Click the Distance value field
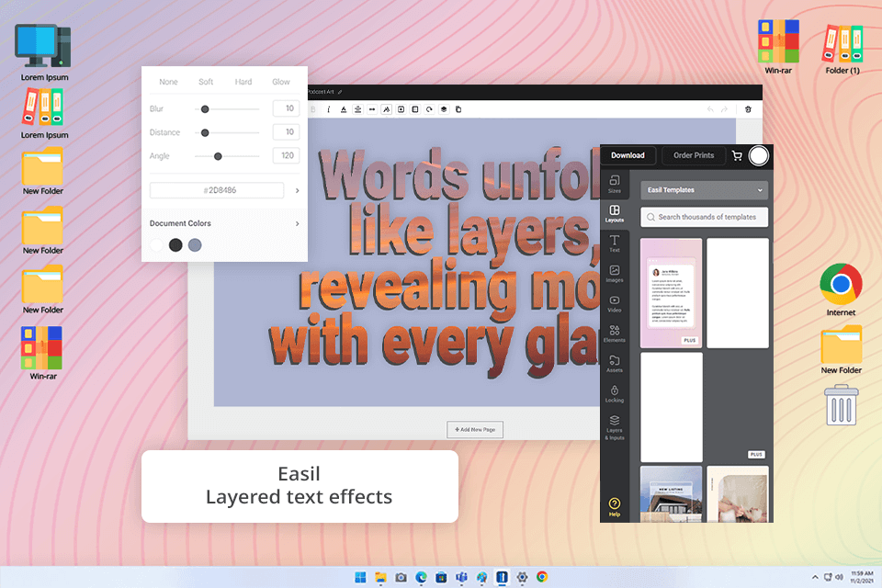 click(x=286, y=131)
